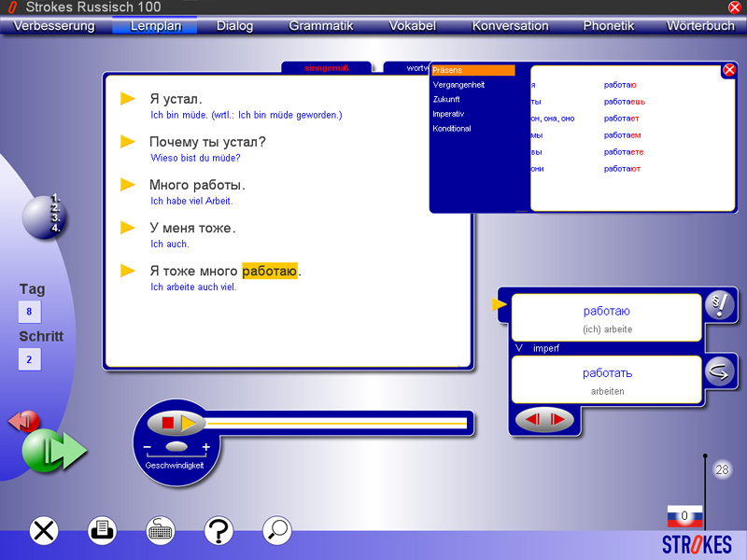Open the magnifying glass search icon
The height and width of the screenshot is (560, 747).
click(x=276, y=530)
